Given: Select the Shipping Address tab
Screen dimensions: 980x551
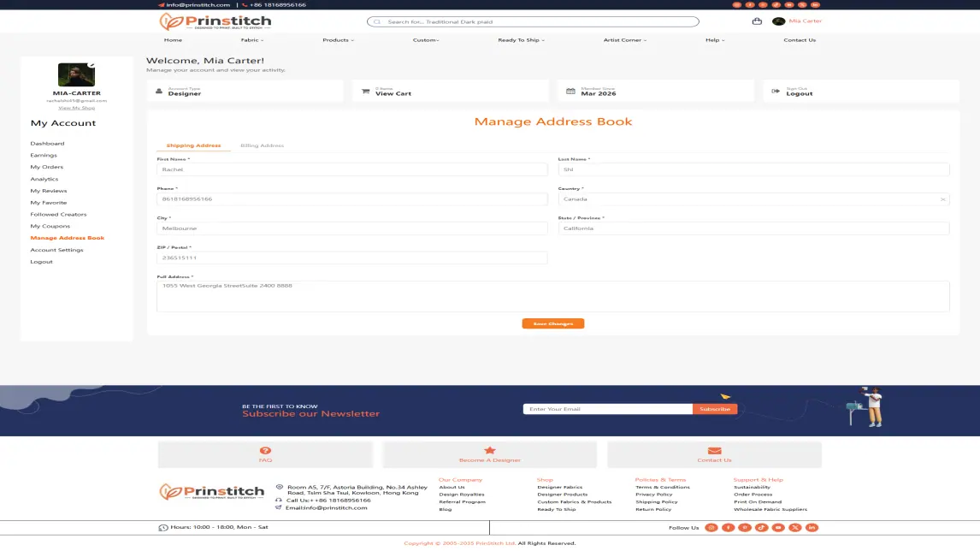Looking at the screenshot, I should tap(193, 145).
